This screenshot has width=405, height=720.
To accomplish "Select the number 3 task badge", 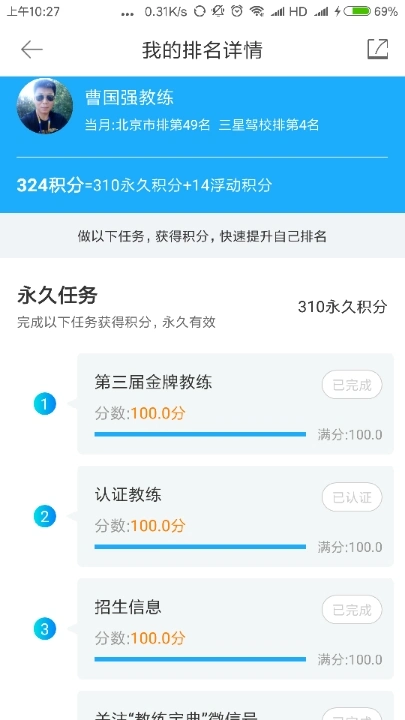I will pyautogui.click(x=45, y=629).
